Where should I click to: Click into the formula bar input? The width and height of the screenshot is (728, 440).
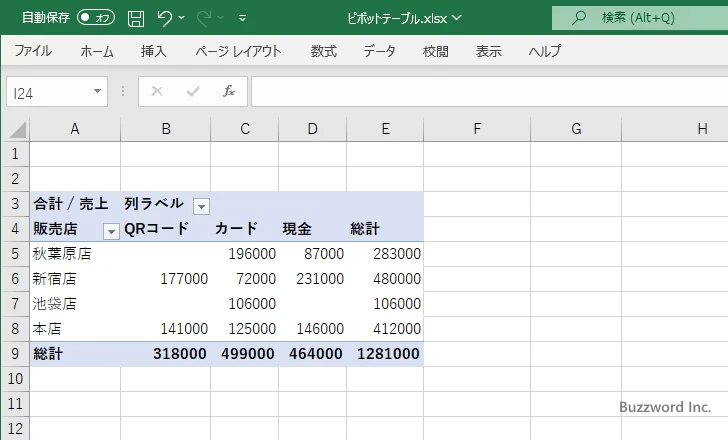tap(489, 91)
